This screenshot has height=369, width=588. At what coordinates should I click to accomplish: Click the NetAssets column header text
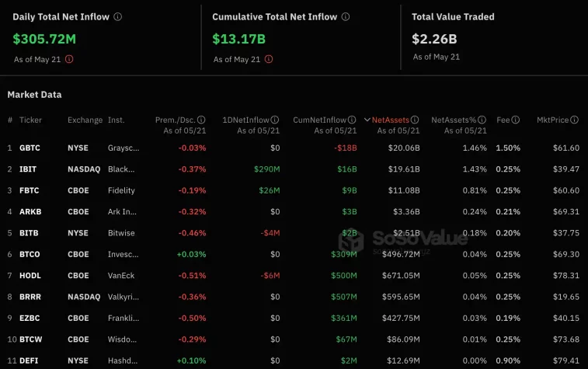pyautogui.click(x=390, y=120)
